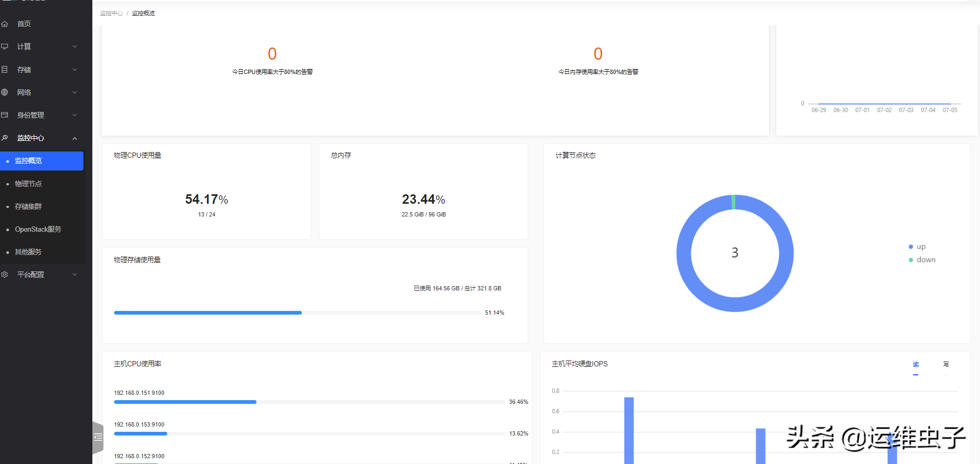The image size is (980, 464).
Task: Click the 54.17% CPU usage value
Action: pyautogui.click(x=206, y=200)
